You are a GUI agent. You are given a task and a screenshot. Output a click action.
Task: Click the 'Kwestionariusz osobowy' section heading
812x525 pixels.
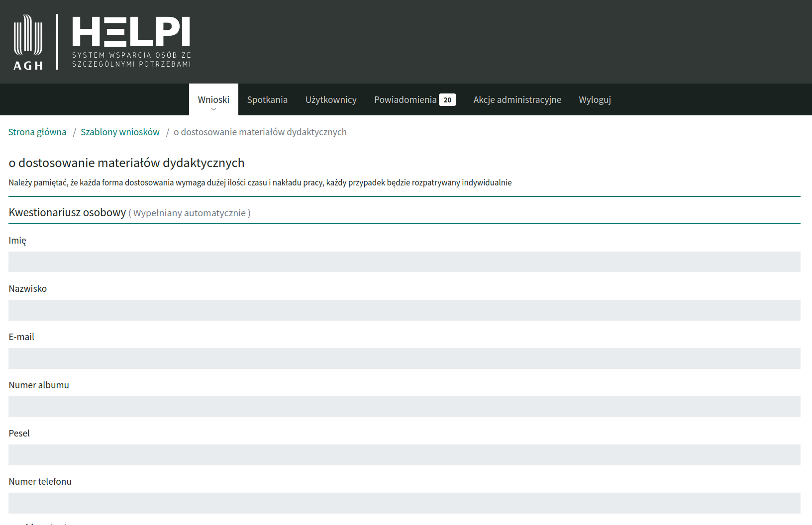67,213
